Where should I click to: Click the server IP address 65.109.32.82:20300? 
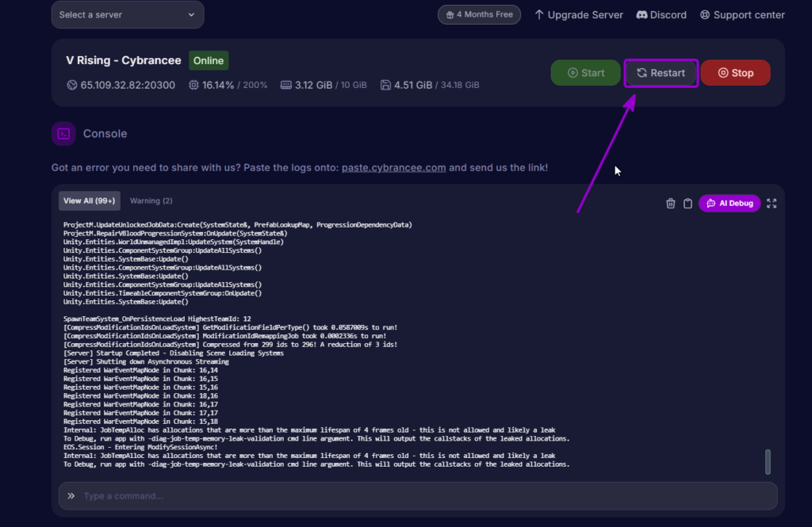[128, 85]
